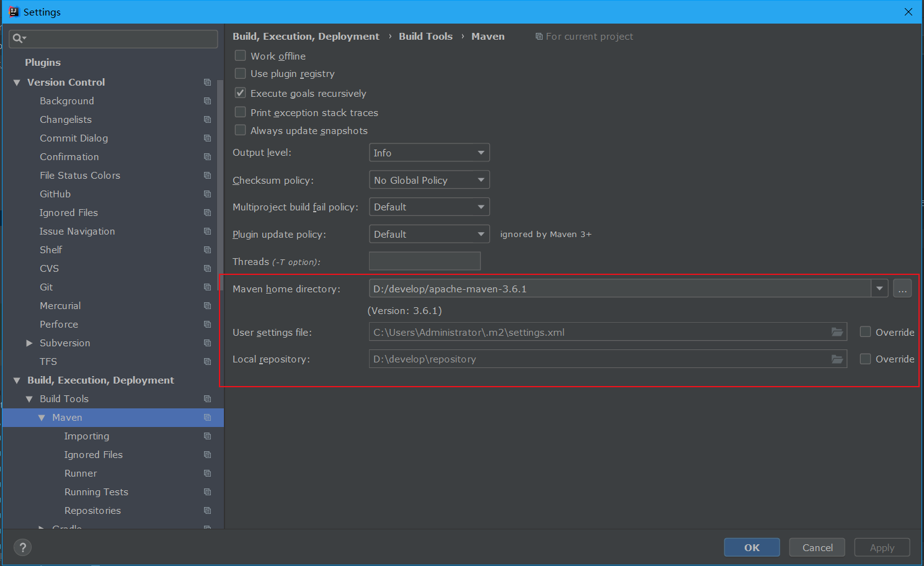Collapse the Build Tools node arrow
This screenshot has width=924, height=566.
pyautogui.click(x=29, y=399)
